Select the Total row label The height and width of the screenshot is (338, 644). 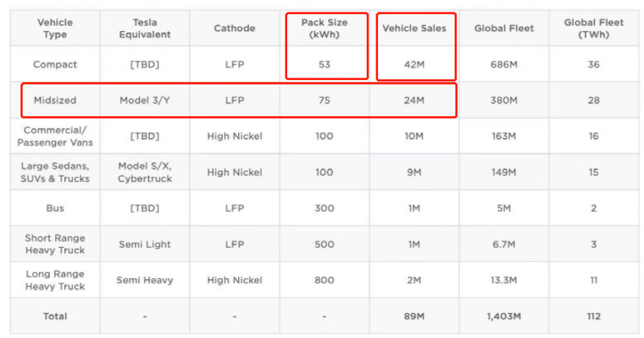pyautogui.click(x=55, y=316)
